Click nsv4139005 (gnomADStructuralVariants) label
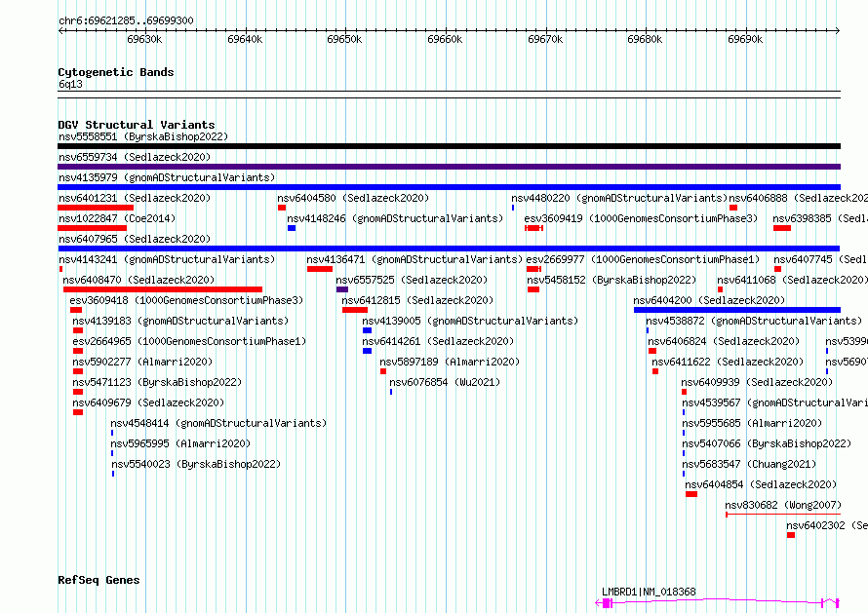Image resolution: width=868 pixels, height=613 pixels. tap(470, 321)
